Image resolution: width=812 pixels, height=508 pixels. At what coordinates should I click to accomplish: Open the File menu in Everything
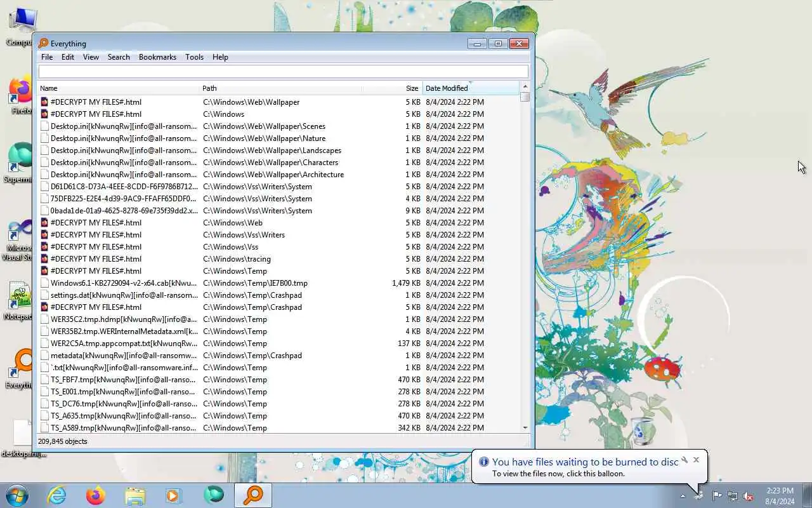[x=47, y=57]
